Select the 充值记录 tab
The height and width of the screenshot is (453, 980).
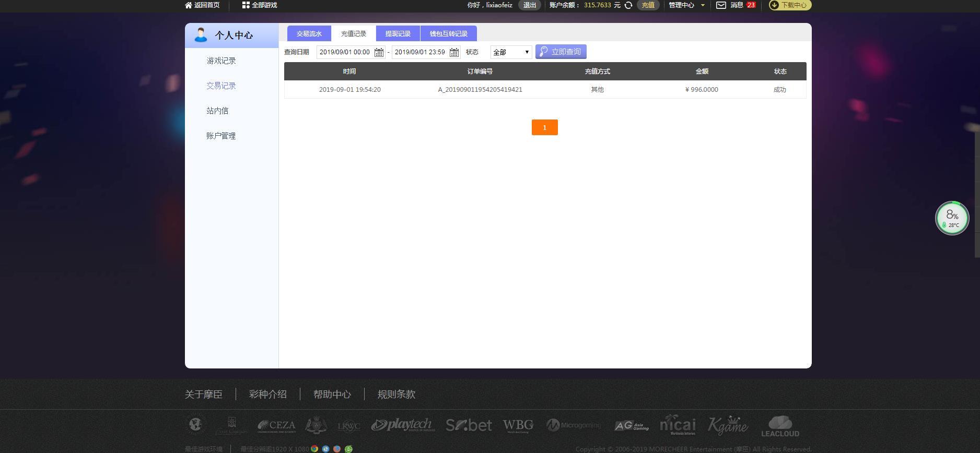(354, 33)
